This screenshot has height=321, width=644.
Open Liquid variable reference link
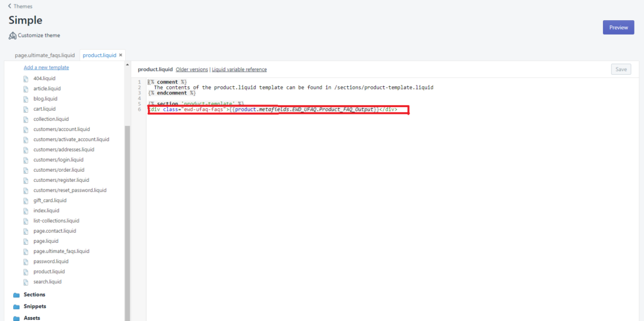pos(240,69)
